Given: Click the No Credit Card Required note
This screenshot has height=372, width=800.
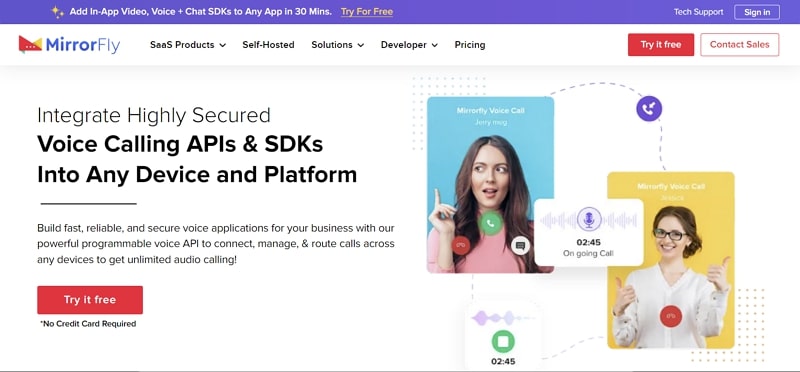Looking at the screenshot, I should pos(88,324).
